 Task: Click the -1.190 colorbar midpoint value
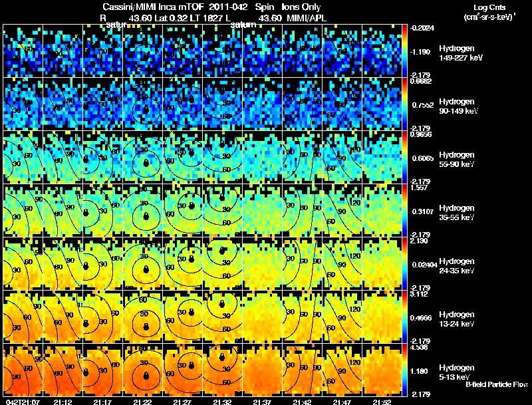[421, 52]
